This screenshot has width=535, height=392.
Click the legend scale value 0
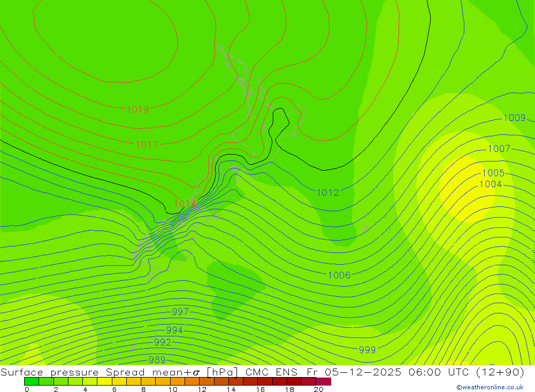27,389
